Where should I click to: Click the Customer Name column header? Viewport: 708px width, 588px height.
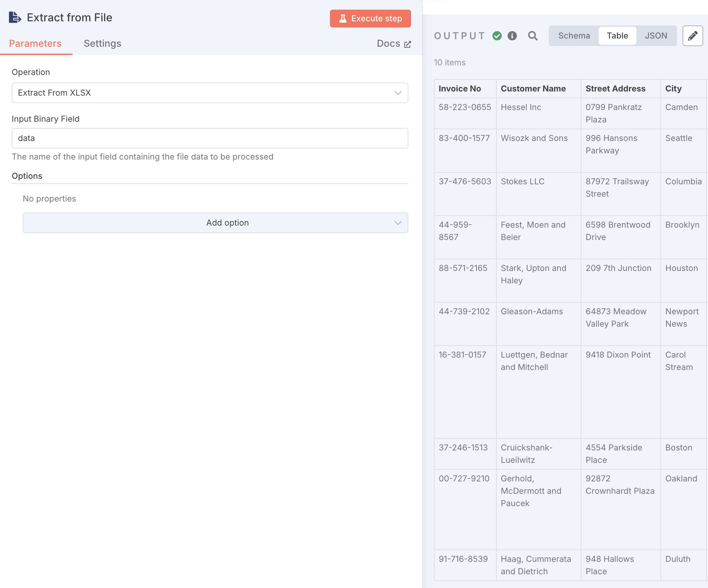click(533, 89)
